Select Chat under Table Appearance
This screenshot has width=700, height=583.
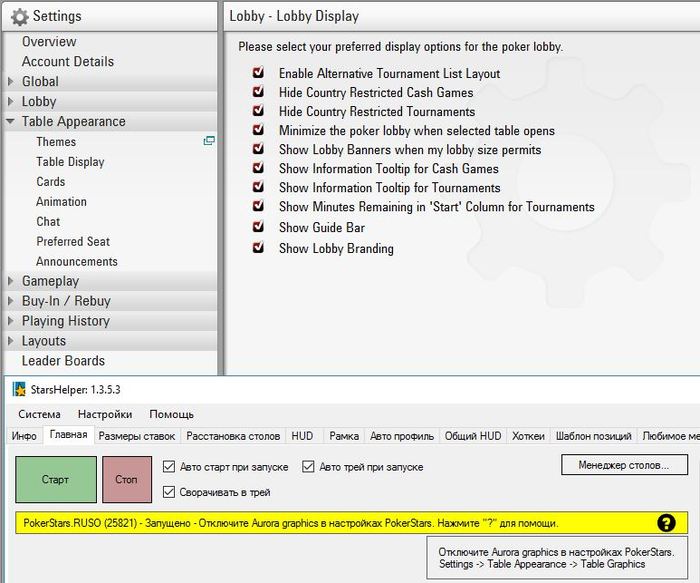tap(48, 221)
